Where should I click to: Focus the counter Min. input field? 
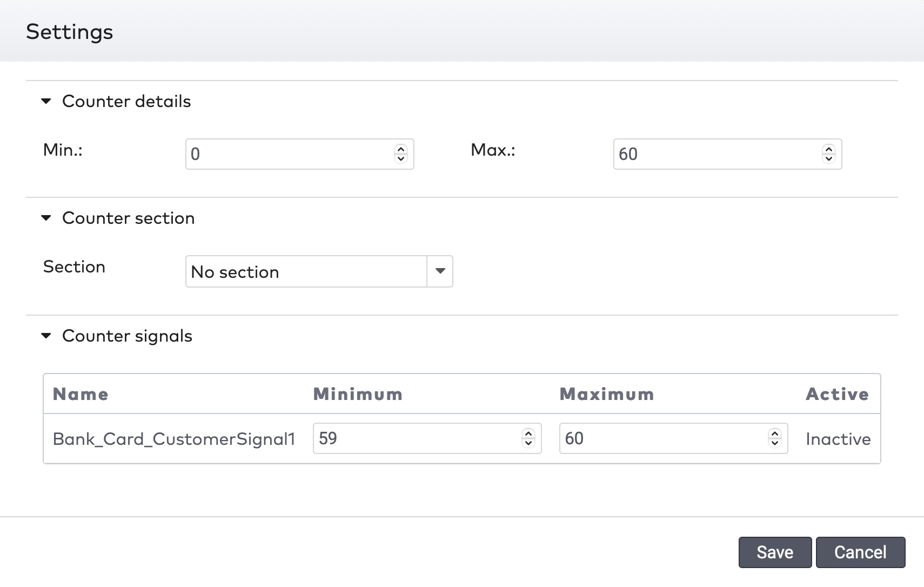(289, 154)
